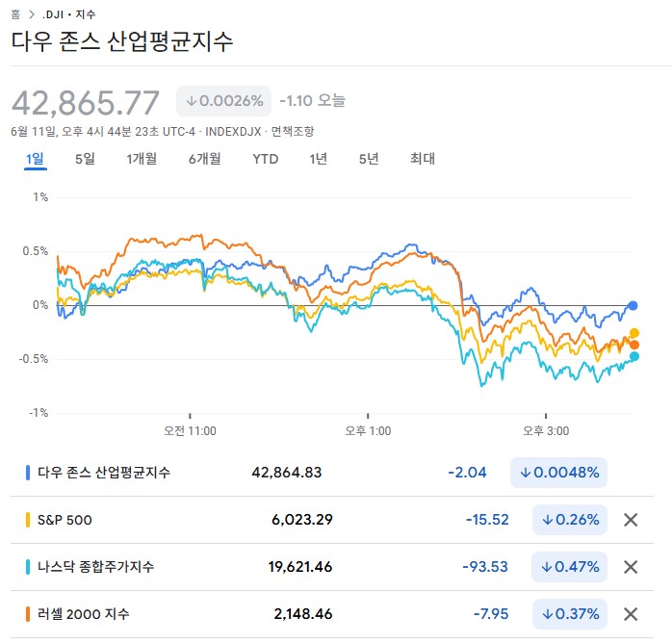
Task: Click the -7.95 point change
Action: point(491,614)
